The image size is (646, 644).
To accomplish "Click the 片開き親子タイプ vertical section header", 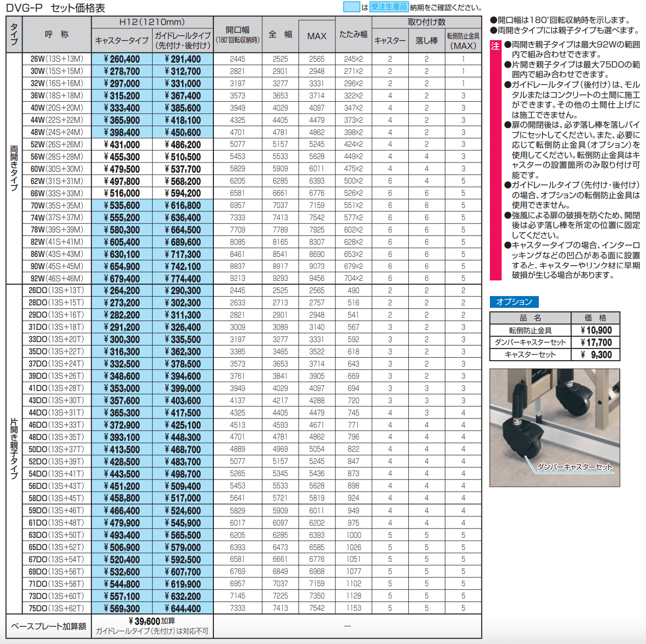I will coord(14,448).
